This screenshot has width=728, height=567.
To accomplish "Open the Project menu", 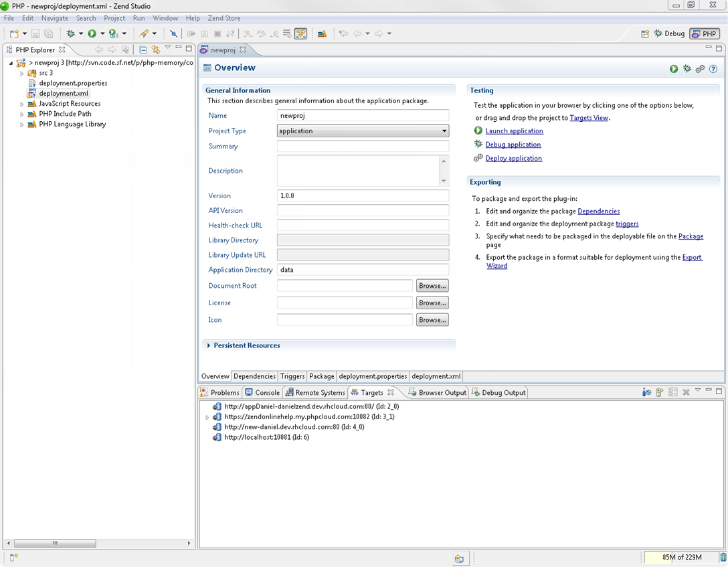I will (114, 18).
